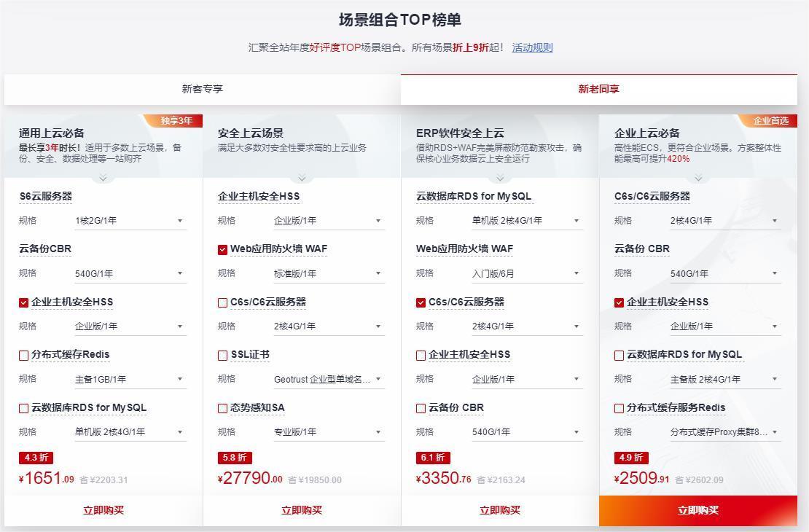Image resolution: width=809 pixels, height=532 pixels.
Task: Click 立即购买 for 安全上云场景 package
Action: (x=302, y=510)
